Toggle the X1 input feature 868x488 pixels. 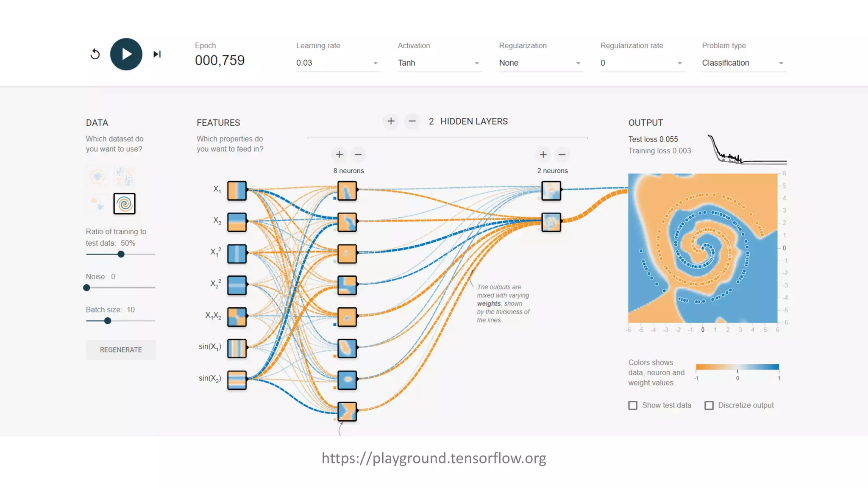click(x=237, y=191)
